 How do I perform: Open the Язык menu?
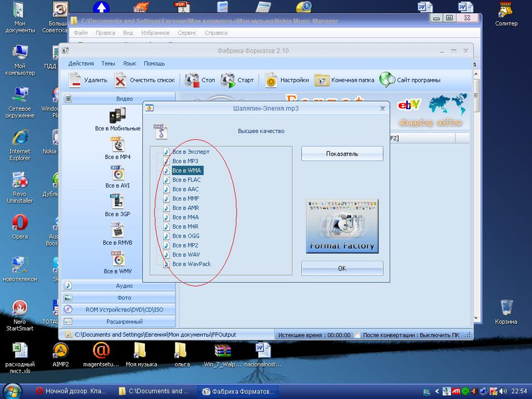[130, 63]
